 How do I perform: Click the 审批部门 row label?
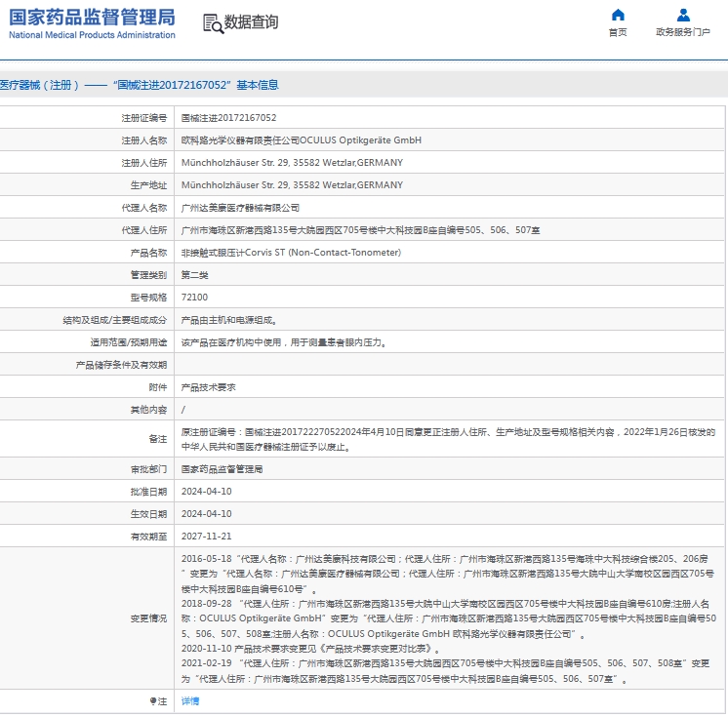(x=148, y=469)
